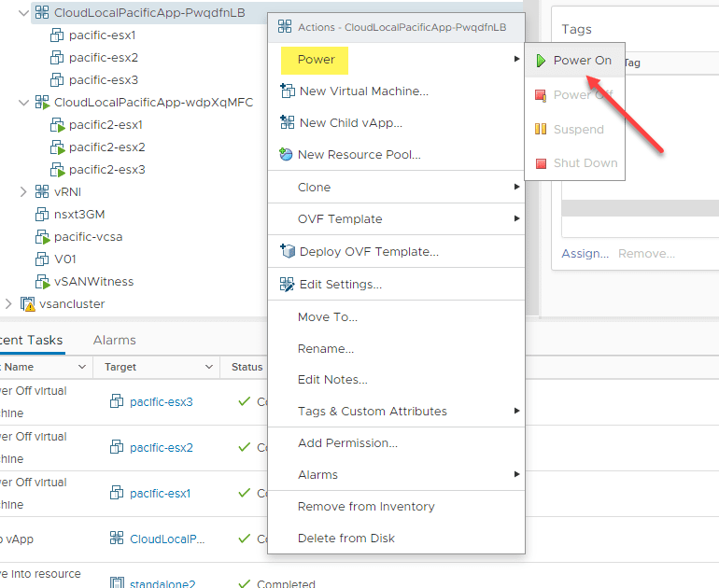Expand the vRNI tree node

point(24,192)
